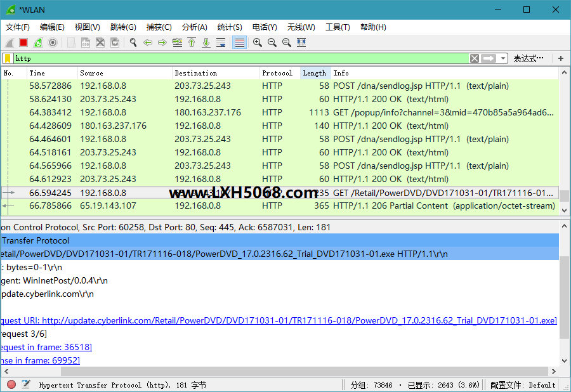Screen dimensions: 571x392
Task: Click the reload capture file icon
Action: coord(115,42)
